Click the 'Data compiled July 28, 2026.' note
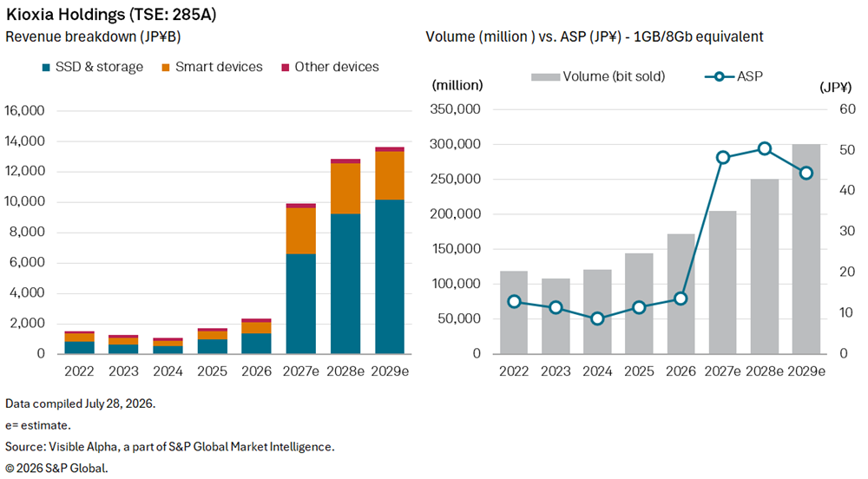The height and width of the screenshot is (479, 868). pos(80,404)
